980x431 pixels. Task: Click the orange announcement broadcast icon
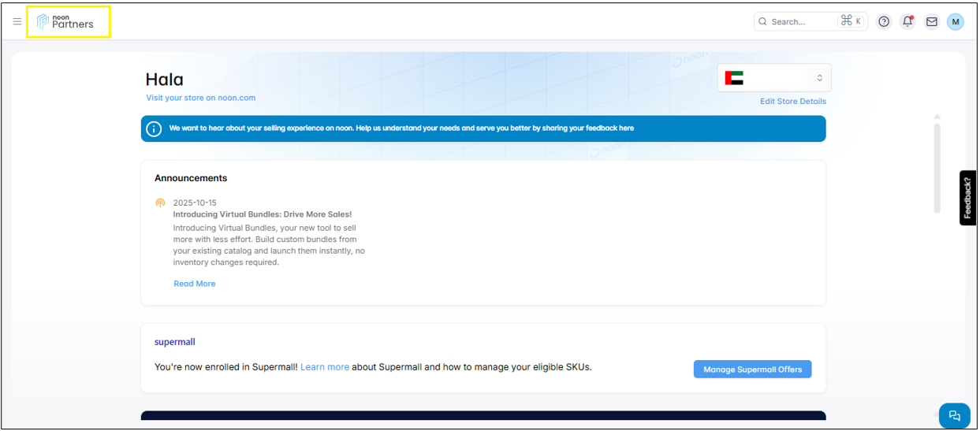[x=160, y=203]
